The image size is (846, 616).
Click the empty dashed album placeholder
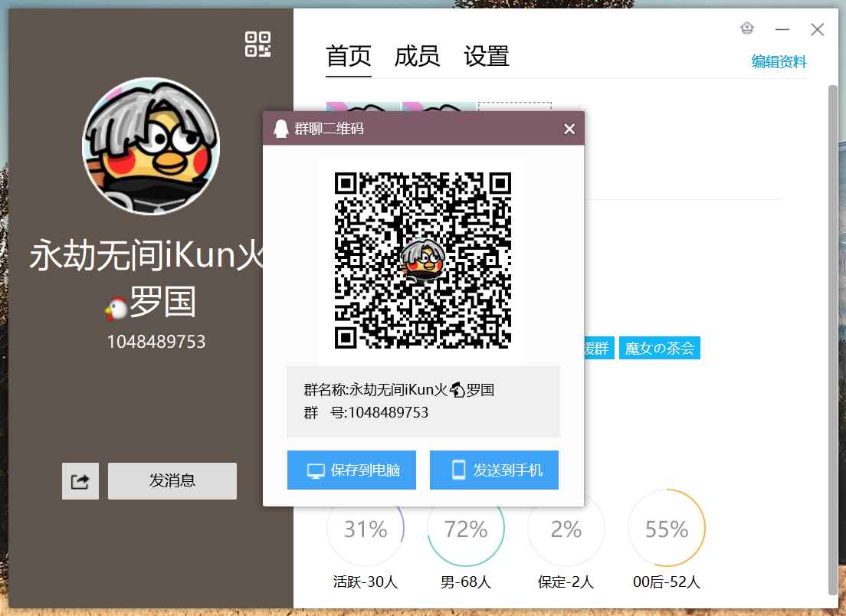click(515, 106)
